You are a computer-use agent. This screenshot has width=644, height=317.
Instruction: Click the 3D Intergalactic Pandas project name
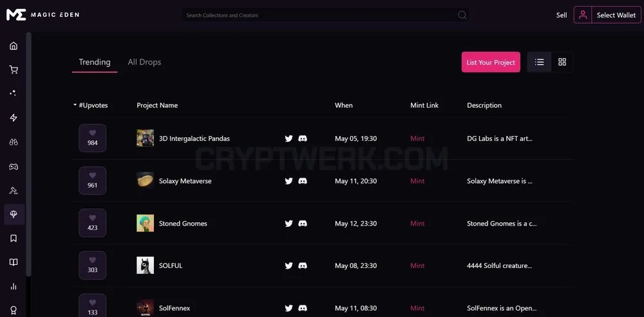pyautogui.click(x=194, y=139)
